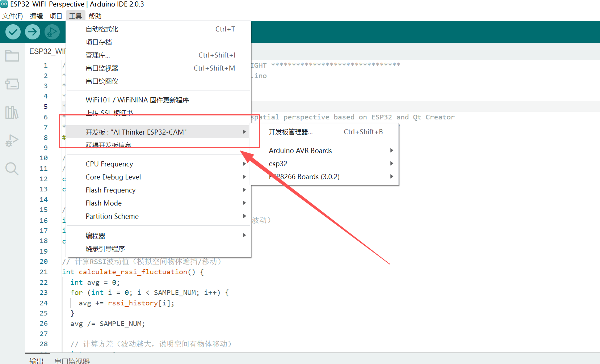Open the Library Manager books icon

coord(12,112)
